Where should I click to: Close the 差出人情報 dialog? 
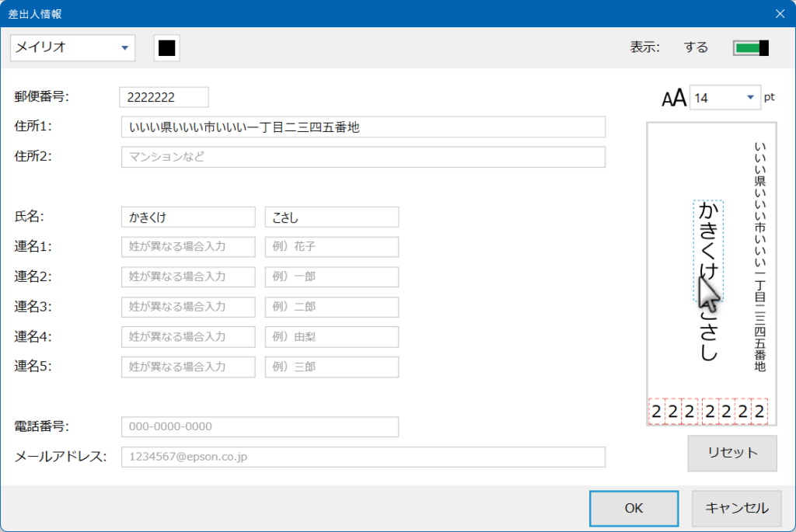pos(780,13)
